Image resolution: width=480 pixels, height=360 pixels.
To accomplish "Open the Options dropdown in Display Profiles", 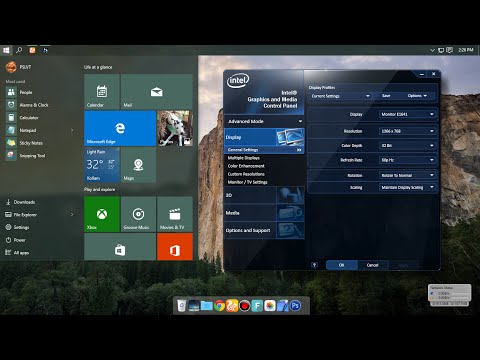I will [x=417, y=96].
